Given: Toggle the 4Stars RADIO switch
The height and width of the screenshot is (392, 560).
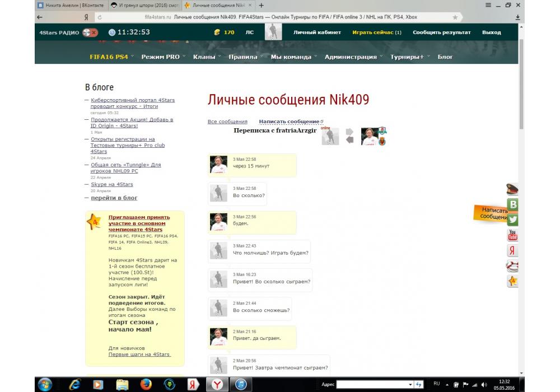Looking at the screenshot, I should point(90,32).
